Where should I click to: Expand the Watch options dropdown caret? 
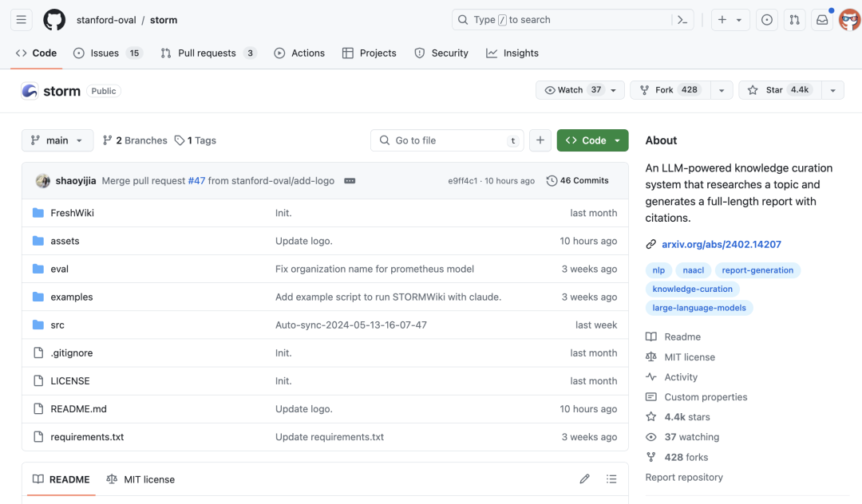[x=614, y=90]
